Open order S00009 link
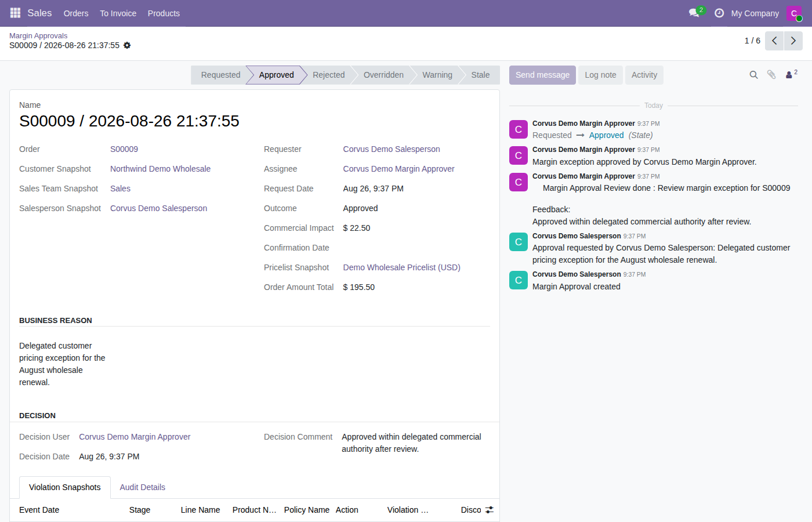The width and height of the screenshot is (812, 522). tap(124, 149)
